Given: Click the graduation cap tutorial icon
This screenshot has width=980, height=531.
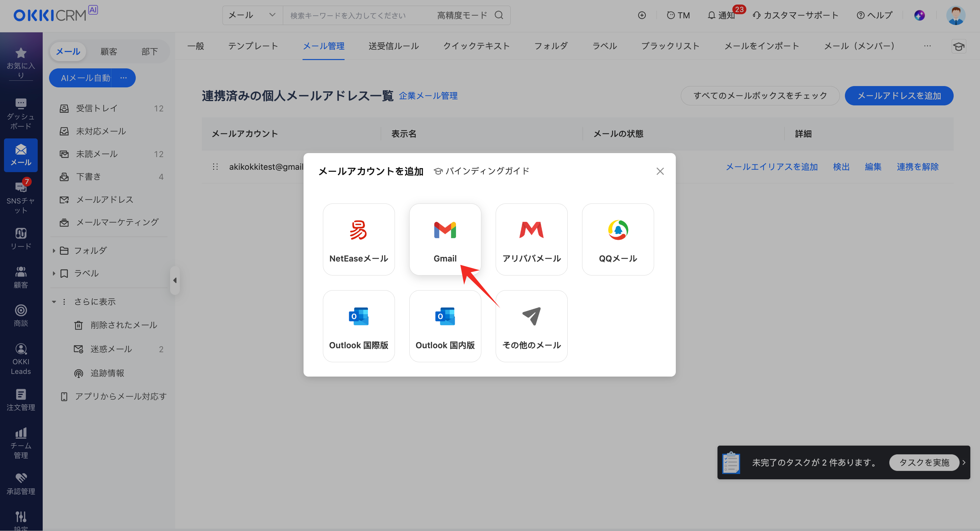Looking at the screenshot, I should [x=958, y=46].
